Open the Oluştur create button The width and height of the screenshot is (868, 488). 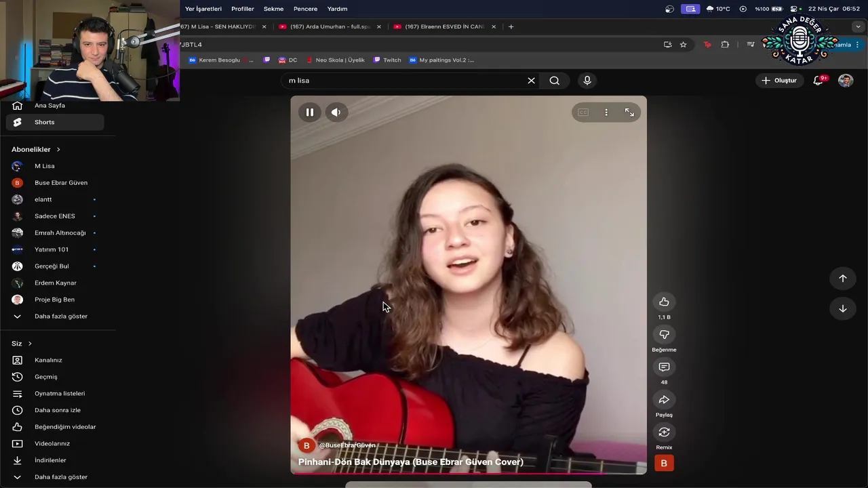(x=779, y=81)
